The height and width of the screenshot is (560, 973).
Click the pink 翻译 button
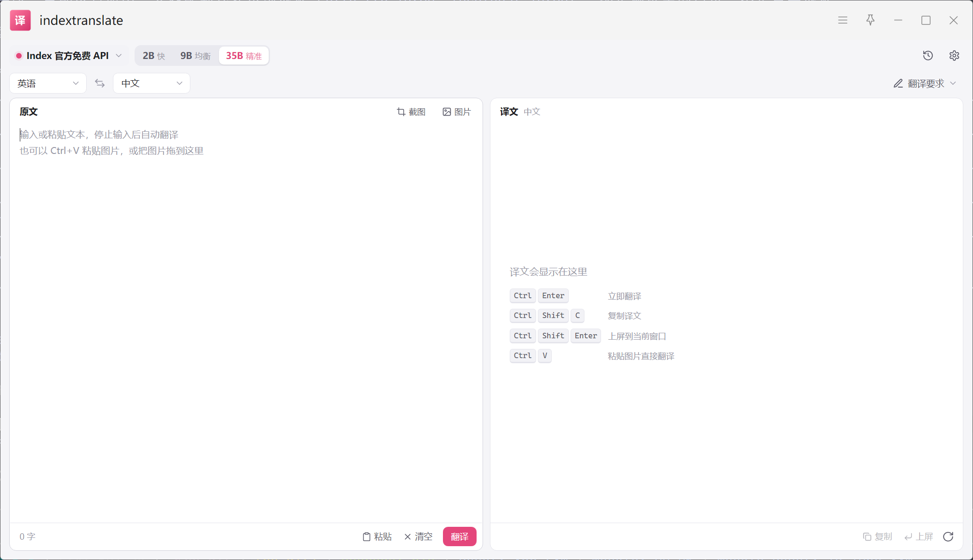[x=460, y=536]
